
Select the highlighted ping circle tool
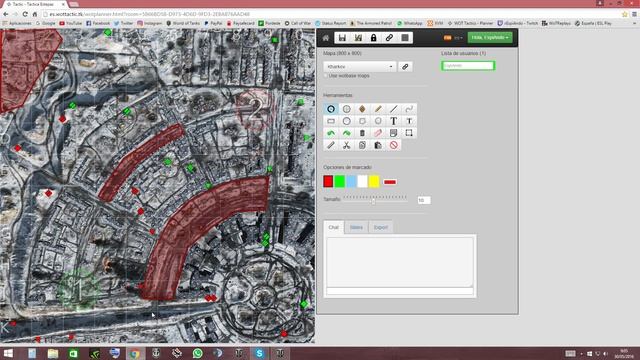point(331,109)
